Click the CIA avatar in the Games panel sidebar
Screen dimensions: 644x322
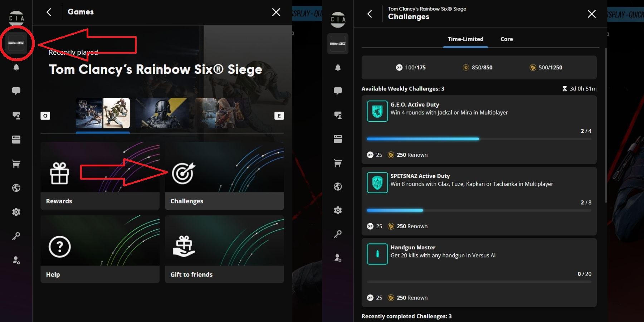pyautogui.click(x=16, y=18)
